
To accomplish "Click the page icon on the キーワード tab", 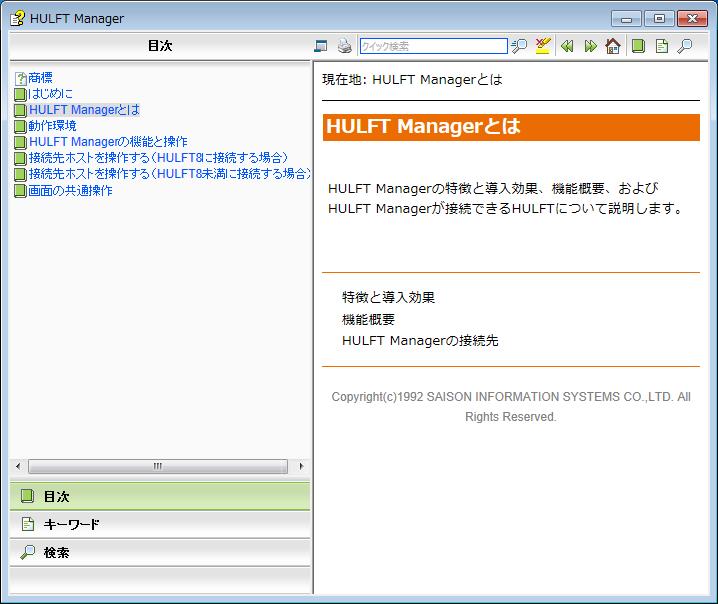I will click(x=28, y=524).
